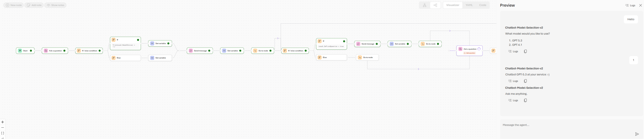
Task: Select the top-down tree layout icon
Action: [425, 5]
